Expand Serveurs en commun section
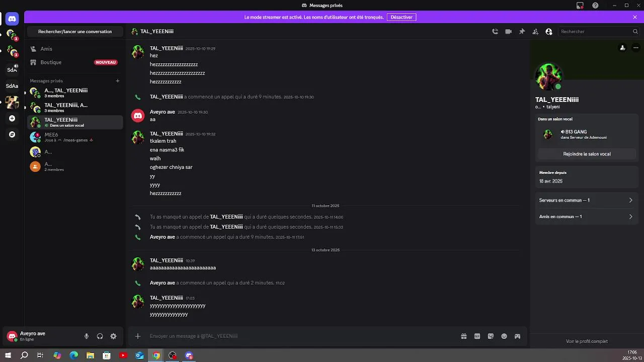The width and height of the screenshot is (644, 362). [586, 200]
